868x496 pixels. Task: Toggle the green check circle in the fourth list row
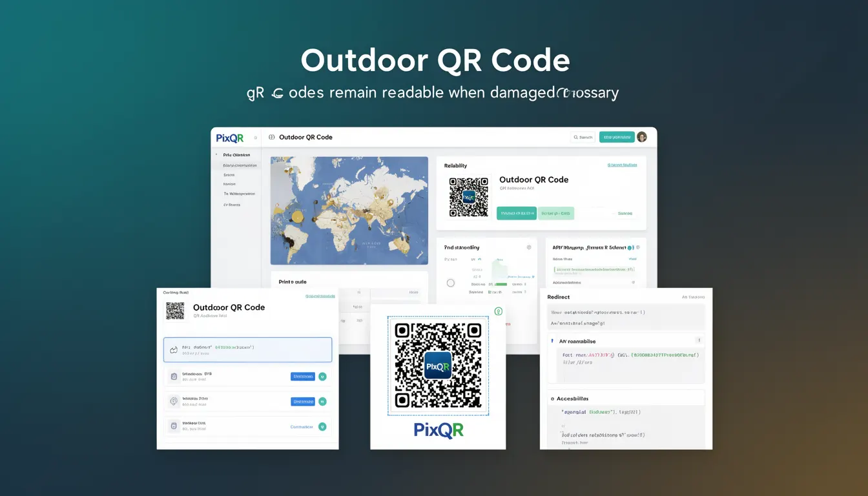click(322, 426)
